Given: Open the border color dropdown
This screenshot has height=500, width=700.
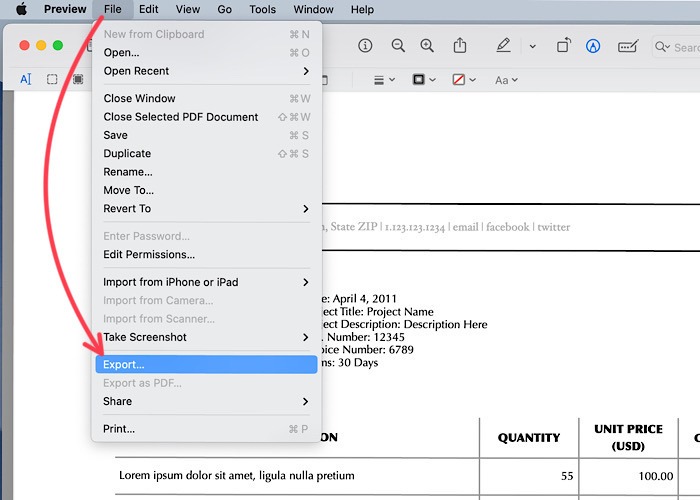Looking at the screenshot, I should point(424,80).
